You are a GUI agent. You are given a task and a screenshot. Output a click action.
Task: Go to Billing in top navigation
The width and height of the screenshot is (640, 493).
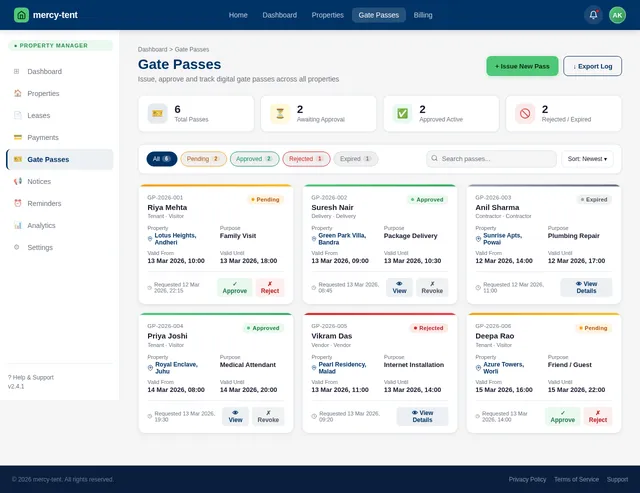(423, 15)
